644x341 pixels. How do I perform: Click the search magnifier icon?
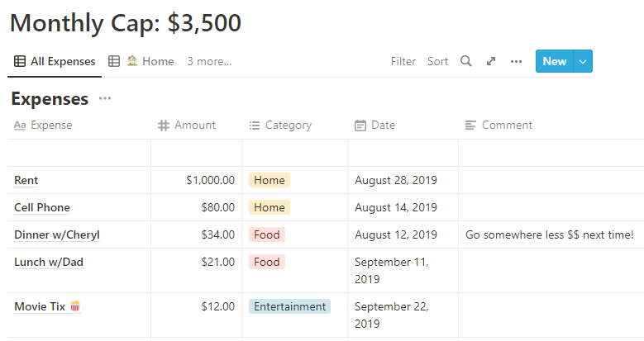(x=466, y=61)
